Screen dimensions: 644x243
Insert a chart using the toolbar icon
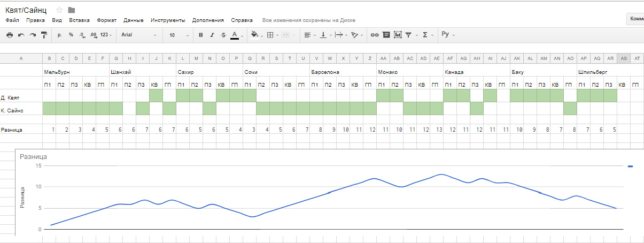tap(397, 35)
